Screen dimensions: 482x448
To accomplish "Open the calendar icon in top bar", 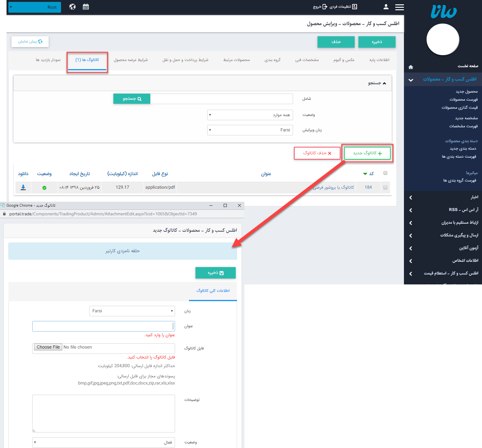I will point(86,7).
